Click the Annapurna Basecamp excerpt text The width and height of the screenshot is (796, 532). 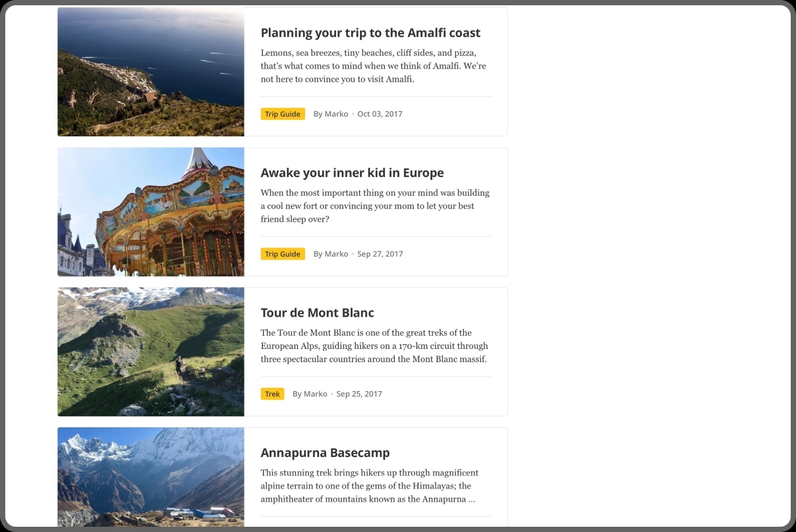coord(369,486)
